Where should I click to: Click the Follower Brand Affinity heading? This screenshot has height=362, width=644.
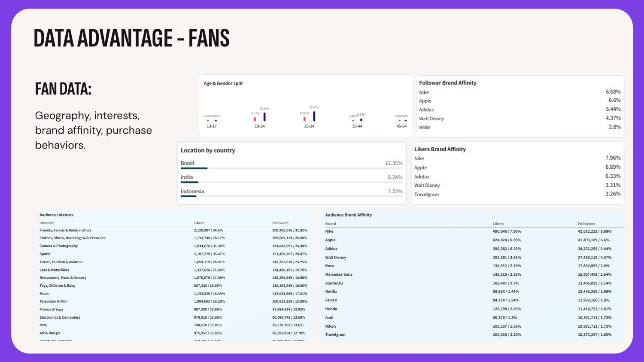point(447,83)
